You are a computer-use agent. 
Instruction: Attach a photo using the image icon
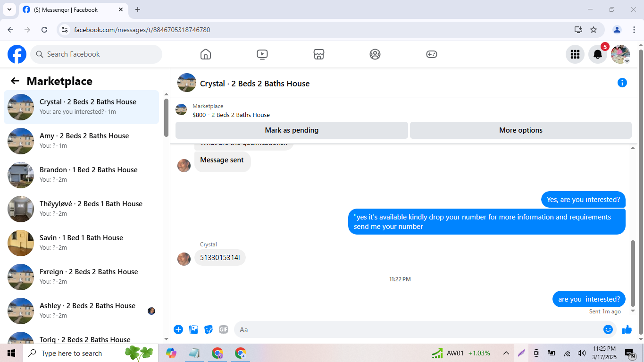[x=193, y=329]
